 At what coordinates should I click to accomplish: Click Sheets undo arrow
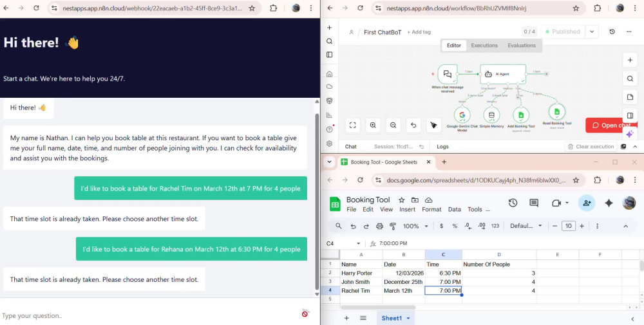353,226
